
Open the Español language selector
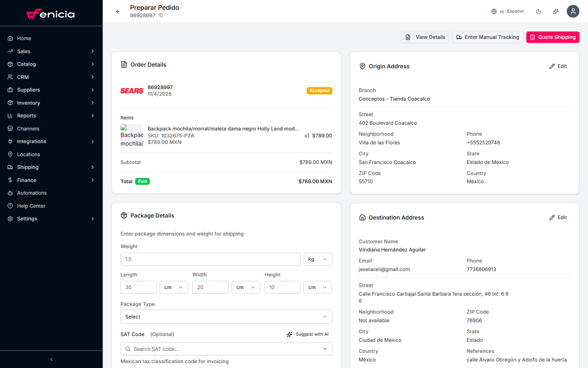point(508,11)
